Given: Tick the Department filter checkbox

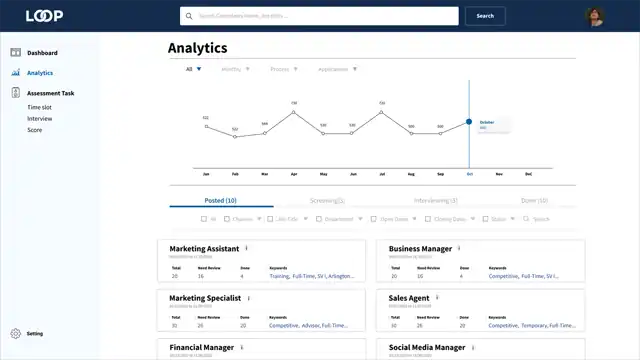Looking at the screenshot, I should coord(319,219).
